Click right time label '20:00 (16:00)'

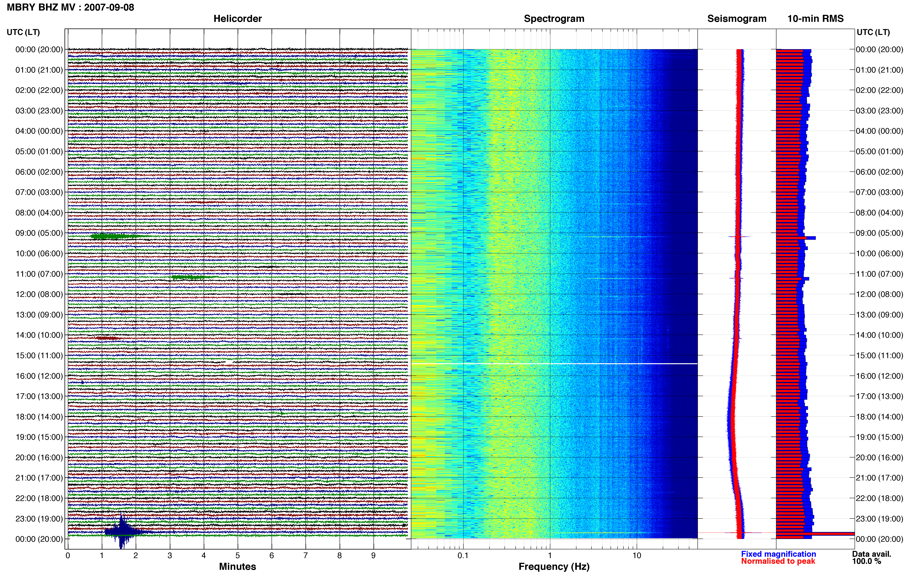[879, 458]
